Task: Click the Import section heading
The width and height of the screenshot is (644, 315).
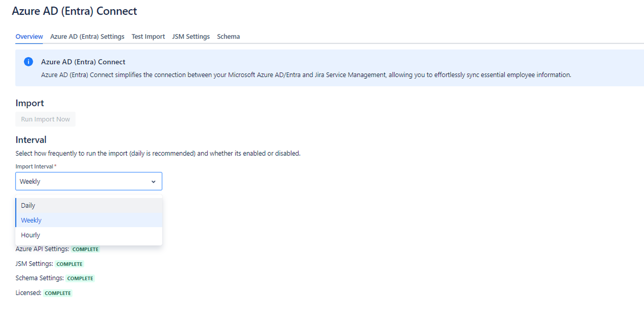Action: click(x=30, y=103)
